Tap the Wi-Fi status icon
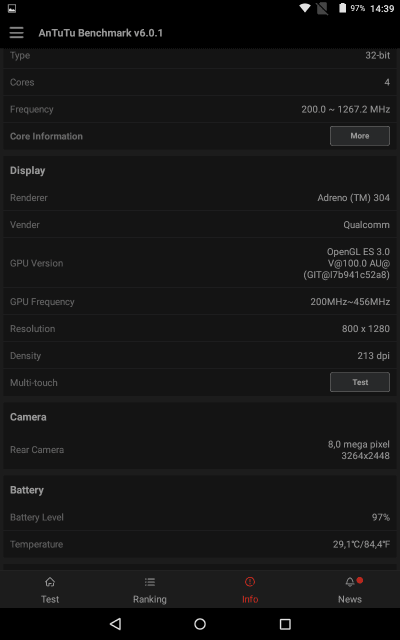The width and height of the screenshot is (400, 640). (x=304, y=8)
